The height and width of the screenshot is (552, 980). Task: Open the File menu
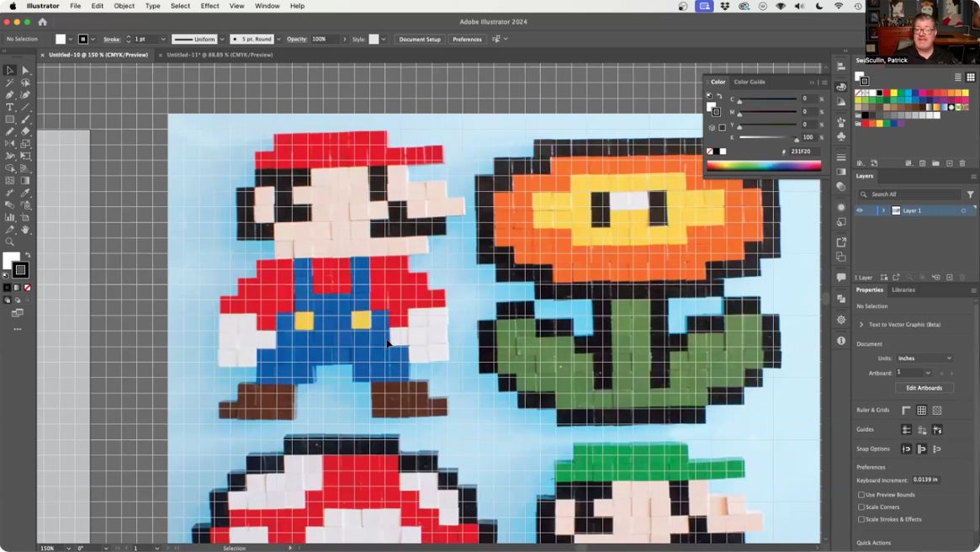(x=75, y=6)
